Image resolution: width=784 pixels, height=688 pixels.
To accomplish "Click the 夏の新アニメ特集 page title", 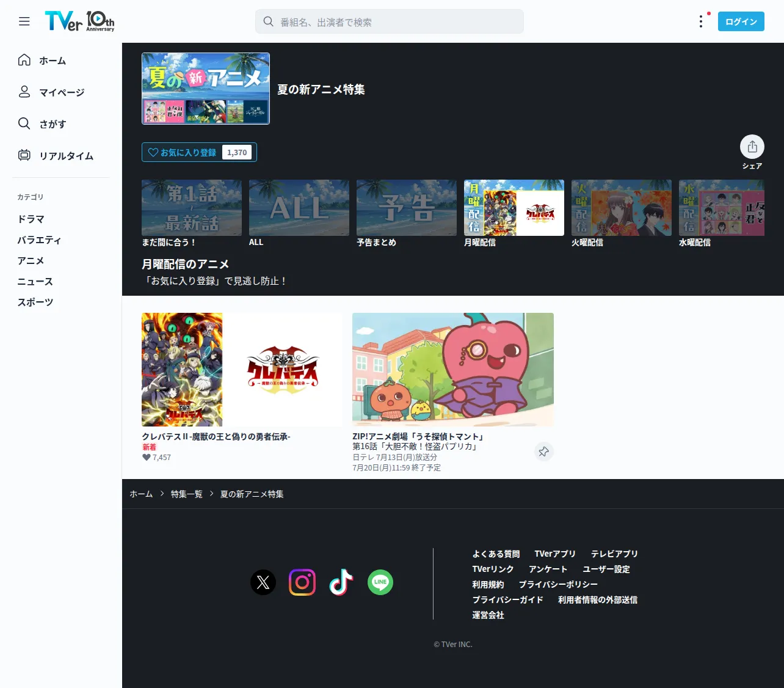I will tap(321, 89).
